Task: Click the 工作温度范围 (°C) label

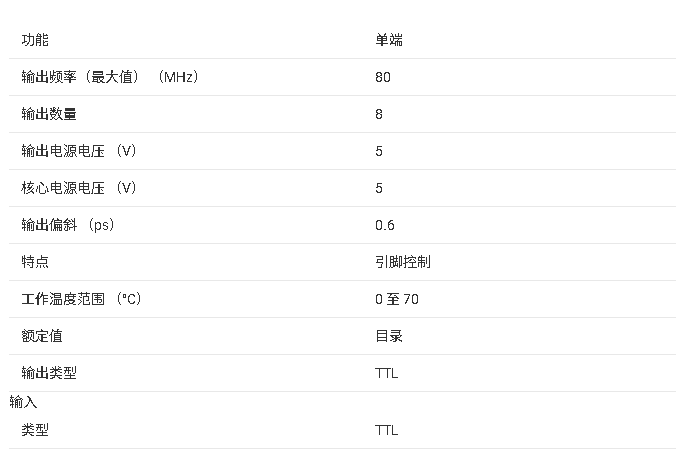Action: point(81,299)
